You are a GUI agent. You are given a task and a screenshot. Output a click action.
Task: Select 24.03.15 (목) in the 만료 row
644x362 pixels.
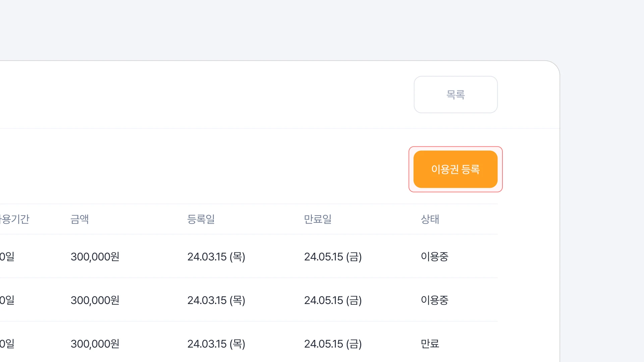216,344
